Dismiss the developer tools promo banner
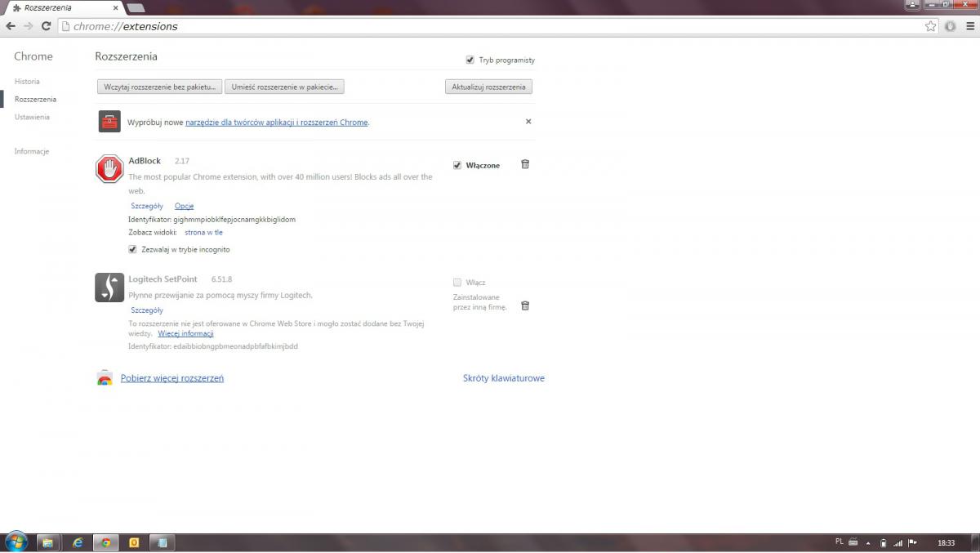This screenshot has height=553, width=980. pyautogui.click(x=528, y=122)
